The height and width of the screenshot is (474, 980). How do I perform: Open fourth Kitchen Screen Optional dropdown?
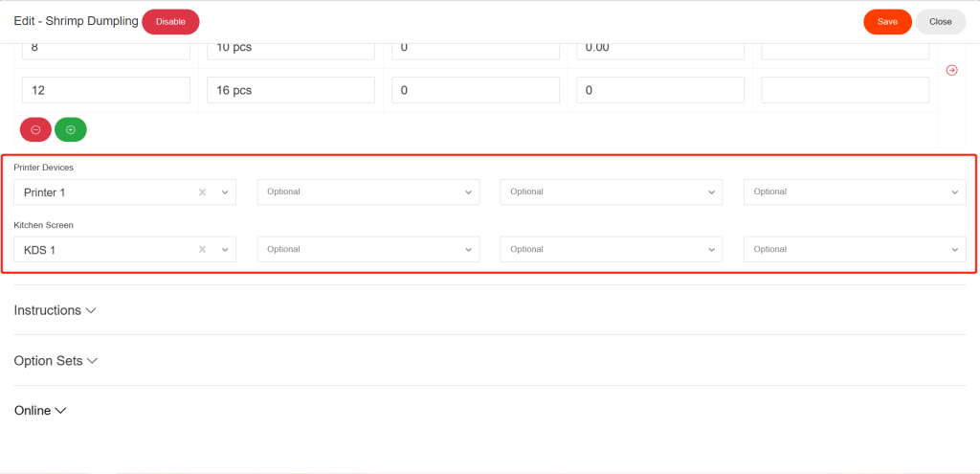point(855,249)
